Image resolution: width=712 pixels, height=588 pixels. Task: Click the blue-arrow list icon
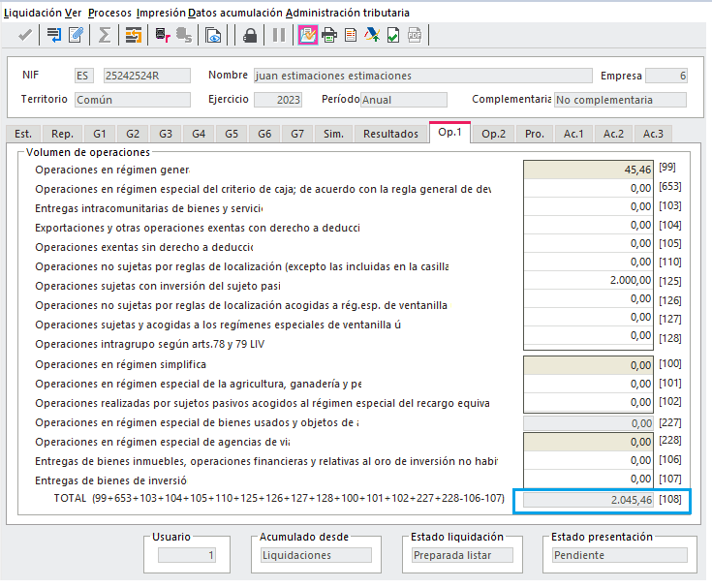point(54,36)
